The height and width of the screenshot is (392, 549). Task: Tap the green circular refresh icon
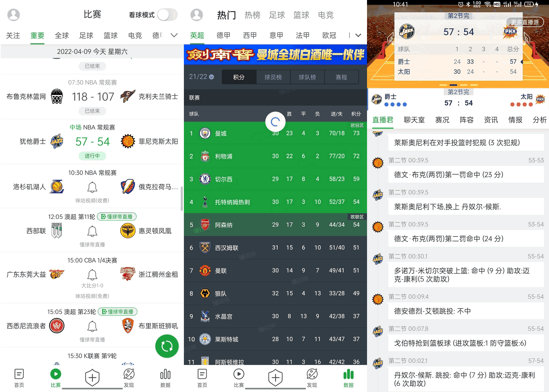pyautogui.click(x=167, y=346)
